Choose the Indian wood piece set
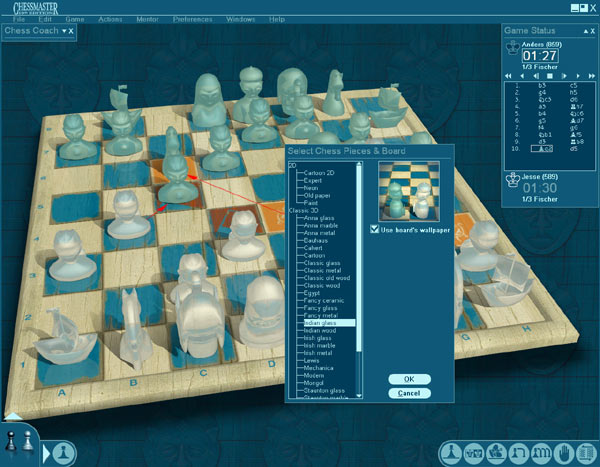Viewport: 600px width, 467px height. [320, 330]
